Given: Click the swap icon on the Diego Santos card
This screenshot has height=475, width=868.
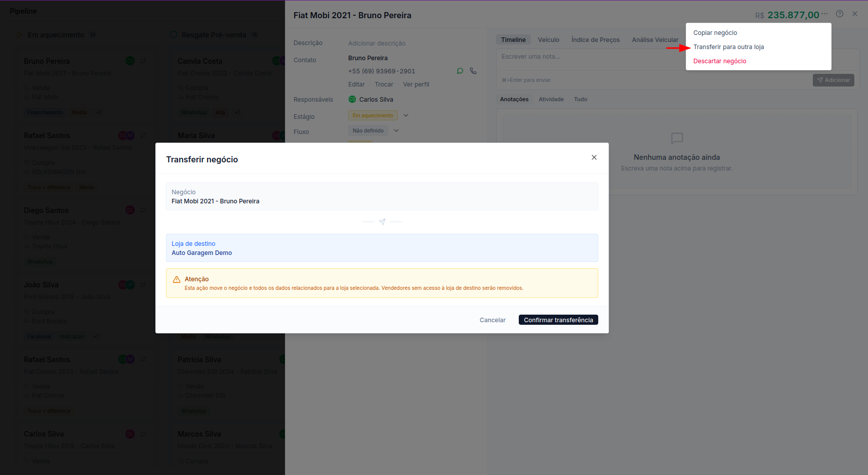Looking at the screenshot, I should (x=143, y=210).
